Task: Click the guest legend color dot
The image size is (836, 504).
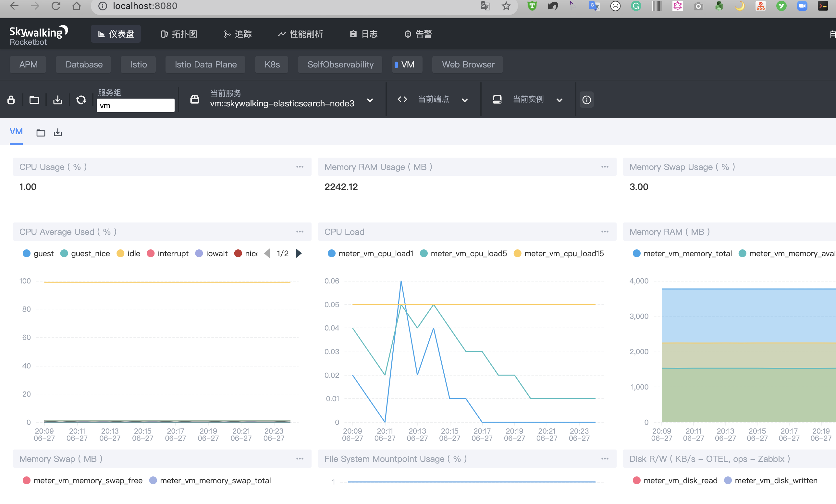Action: (x=27, y=253)
